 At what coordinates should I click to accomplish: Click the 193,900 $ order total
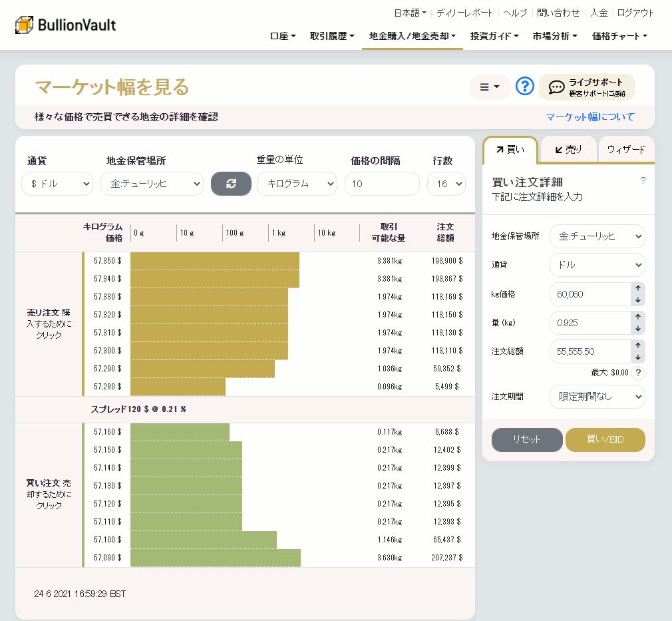coord(447,261)
